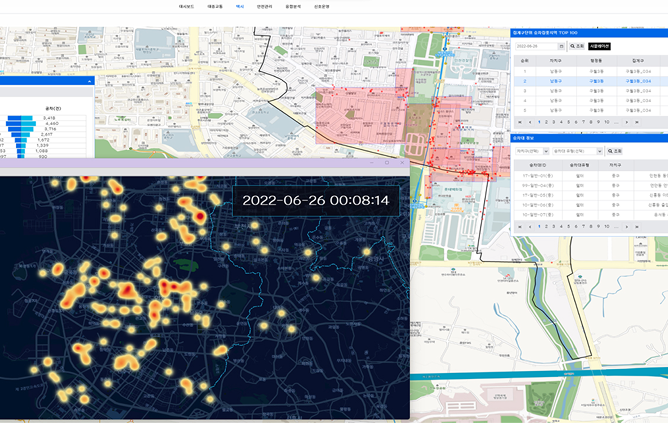Open the stand type dropdown in the taxi stand panel
668x423 pixels.
(x=577, y=151)
